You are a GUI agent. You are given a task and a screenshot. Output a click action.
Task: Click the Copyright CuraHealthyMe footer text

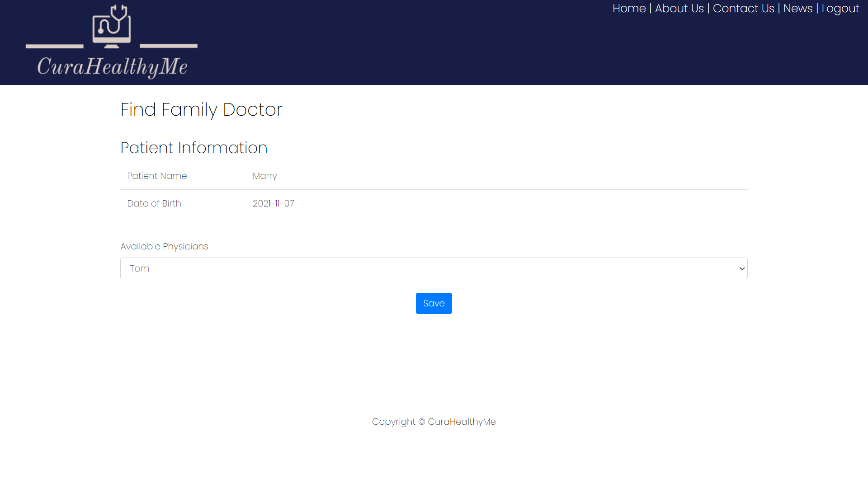click(434, 422)
